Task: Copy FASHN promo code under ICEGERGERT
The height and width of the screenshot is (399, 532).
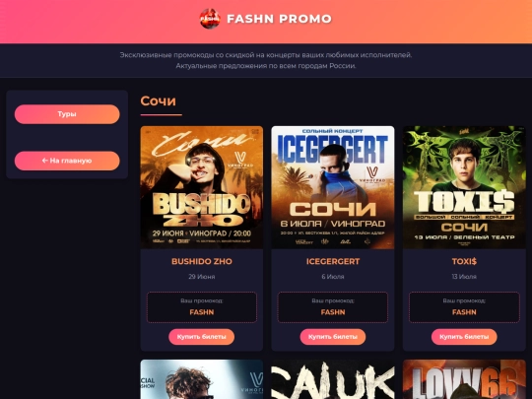Action: click(x=333, y=312)
